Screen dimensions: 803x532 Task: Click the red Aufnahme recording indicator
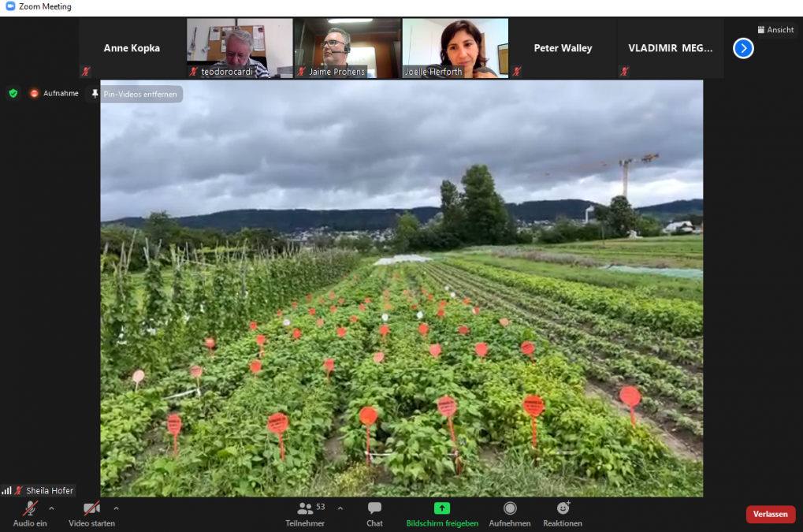click(x=35, y=93)
